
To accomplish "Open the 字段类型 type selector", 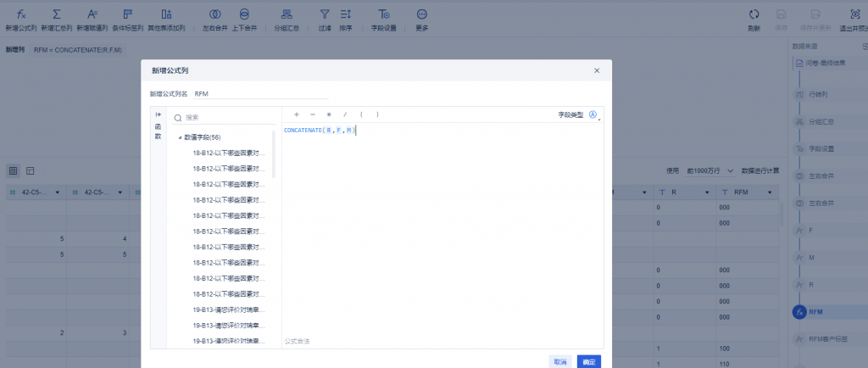I will (x=594, y=115).
